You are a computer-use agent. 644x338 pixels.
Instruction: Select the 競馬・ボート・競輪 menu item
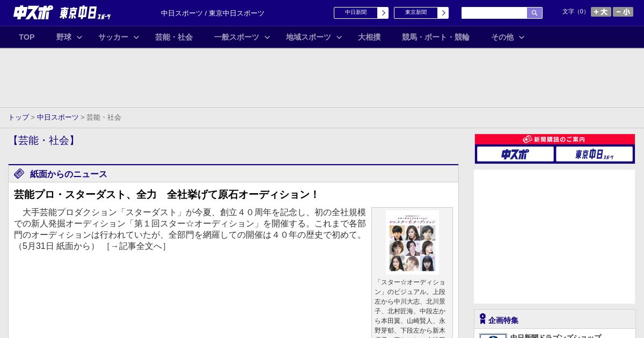click(436, 37)
